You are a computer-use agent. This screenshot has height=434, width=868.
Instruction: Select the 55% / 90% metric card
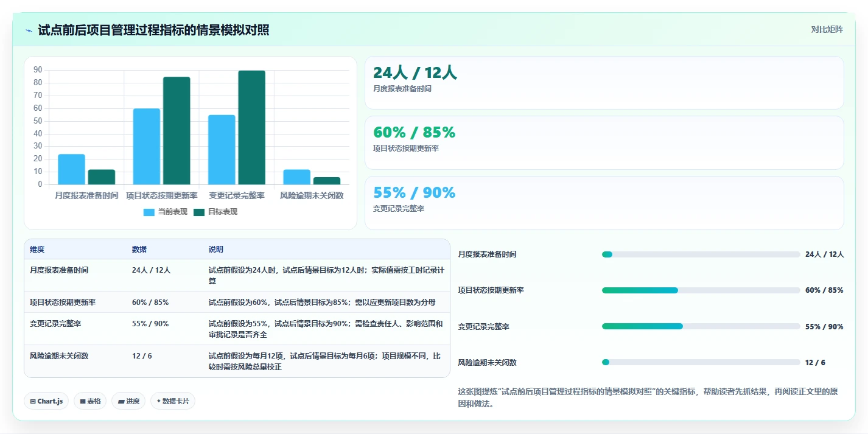pyautogui.click(x=604, y=203)
